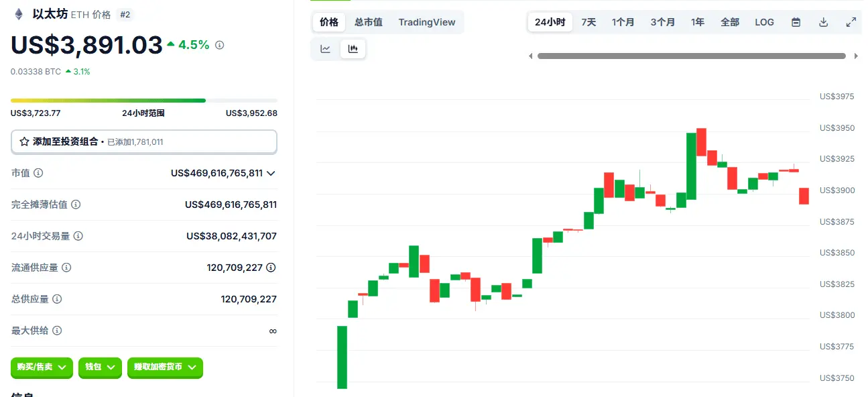Click the US$3,723.77 low value
868x397 pixels.
click(x=36, y=113)
